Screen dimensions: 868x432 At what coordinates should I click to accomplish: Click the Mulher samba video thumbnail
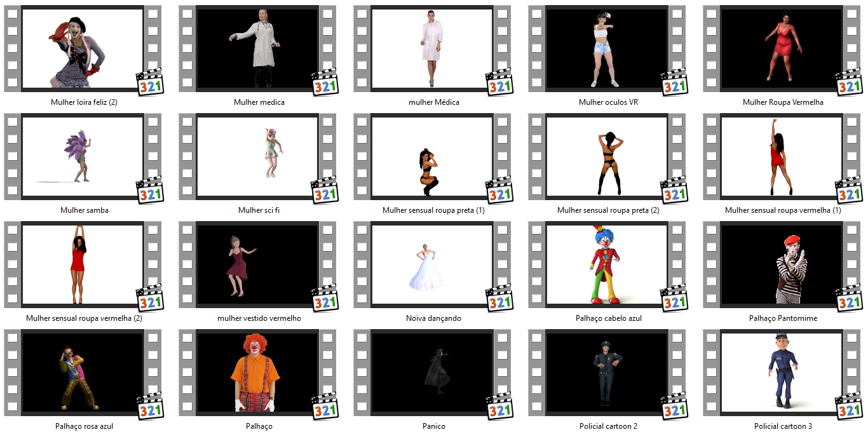click(x=83, y=157)
